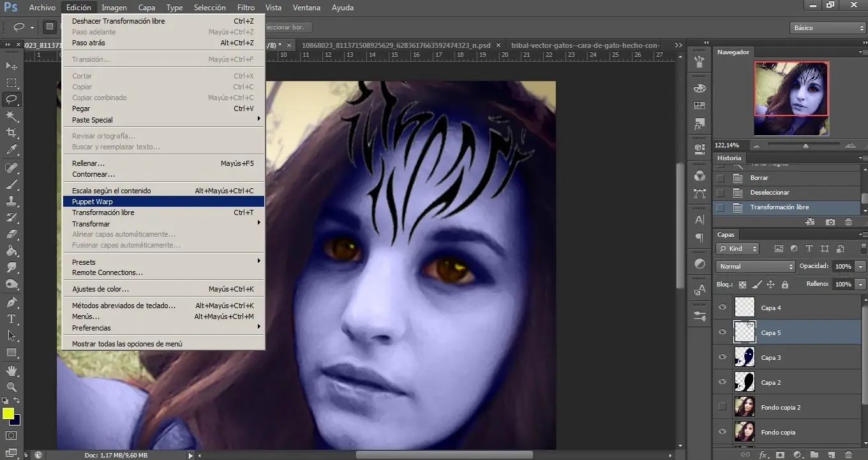Viewport: 868px width, 460px height.
Task: Delete layer using Capas trash icon
Action: point(849,455)
